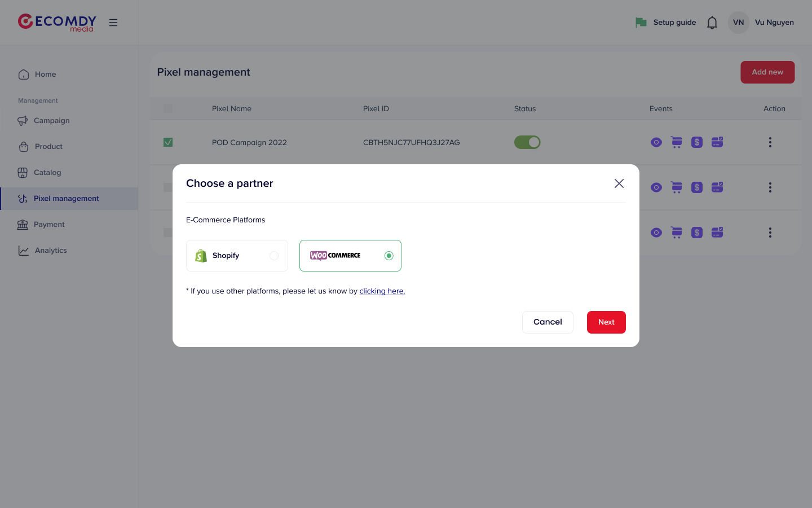
Task: Click the cart event icon in the second pixel row
Action: point(677,187)
